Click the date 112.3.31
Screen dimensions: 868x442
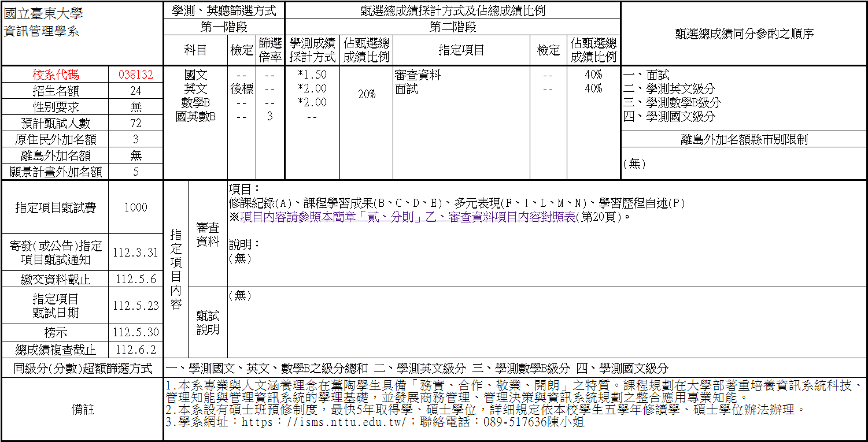coord(136,252)
